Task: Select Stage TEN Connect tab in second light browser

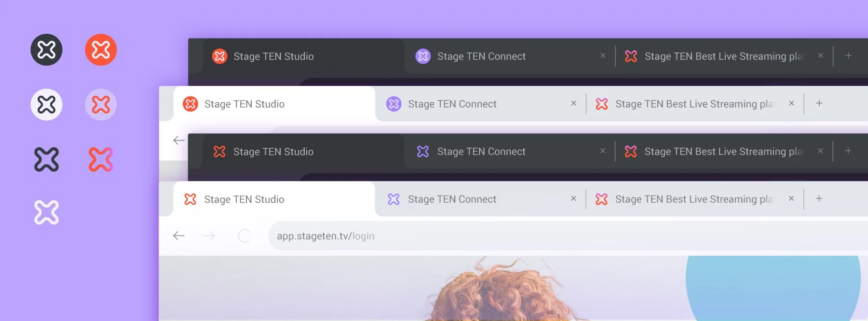Action: click(480, 104)
